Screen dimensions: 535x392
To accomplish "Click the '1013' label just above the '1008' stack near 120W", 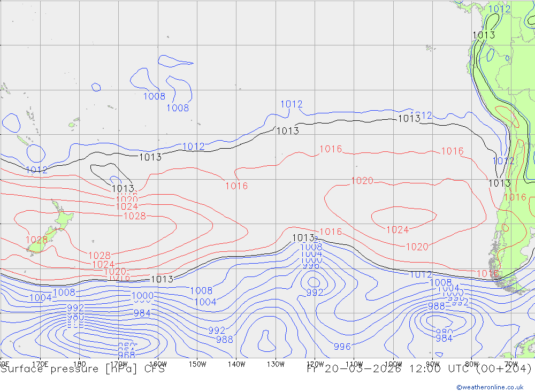I will pyautogui.click(x=304, y=237).
